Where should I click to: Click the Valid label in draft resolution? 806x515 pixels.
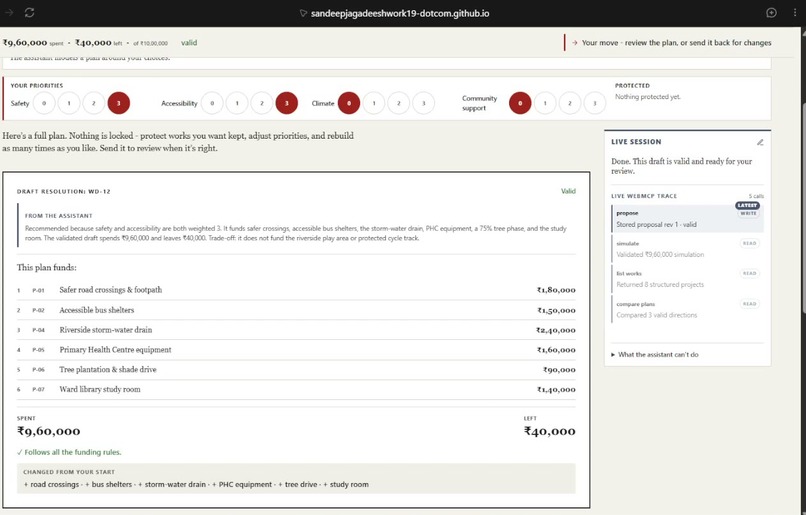(x=568, y=191)
